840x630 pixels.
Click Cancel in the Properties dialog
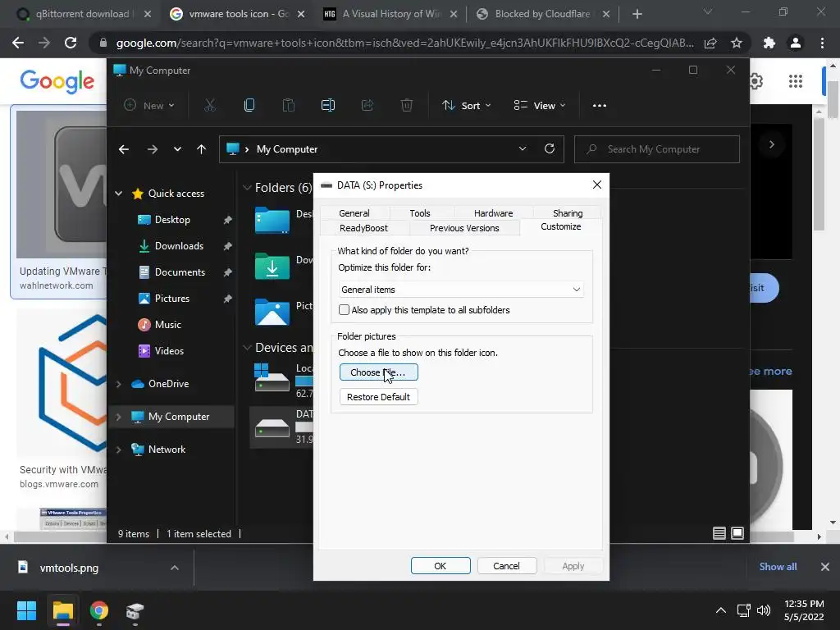click(506, 566)
